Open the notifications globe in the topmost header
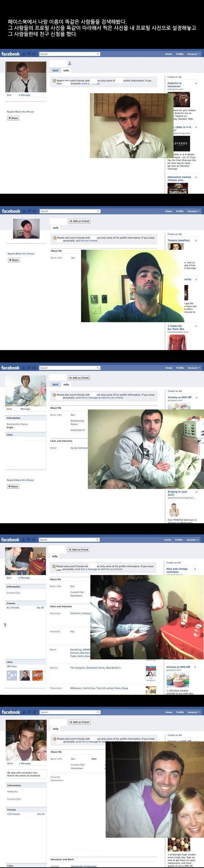The width and height of the screenshot is (204, 868). point(34,54)
